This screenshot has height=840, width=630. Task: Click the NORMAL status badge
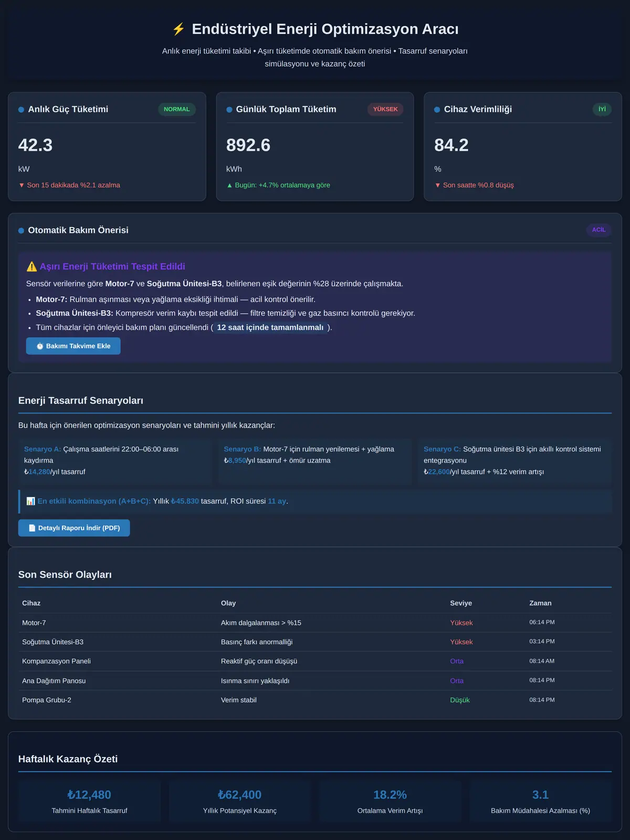point(177,109)
